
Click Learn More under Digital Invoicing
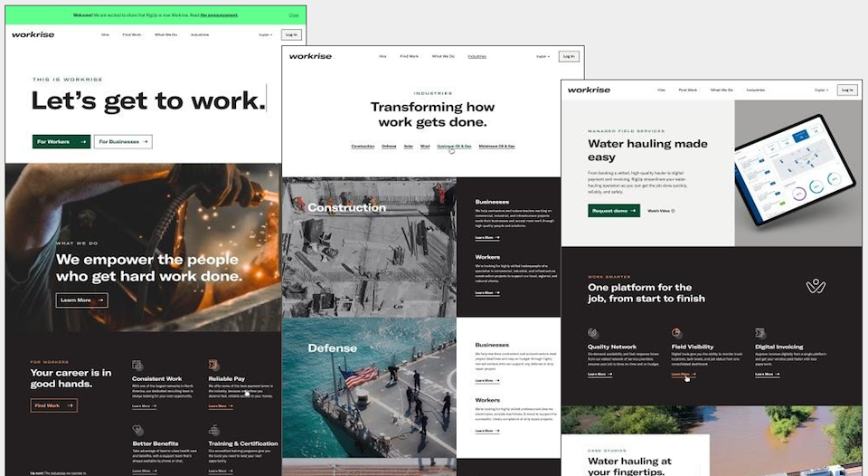click(768, 375)
